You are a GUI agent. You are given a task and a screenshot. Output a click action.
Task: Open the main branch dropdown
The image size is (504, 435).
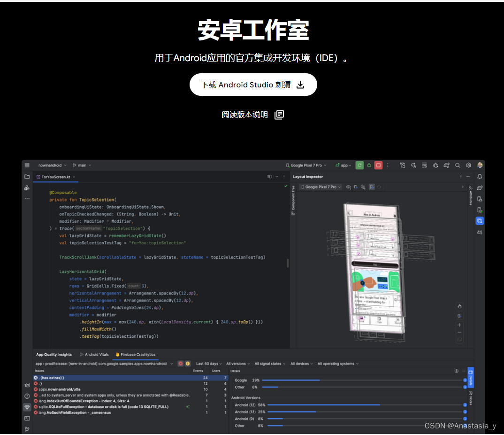(82, 165)
